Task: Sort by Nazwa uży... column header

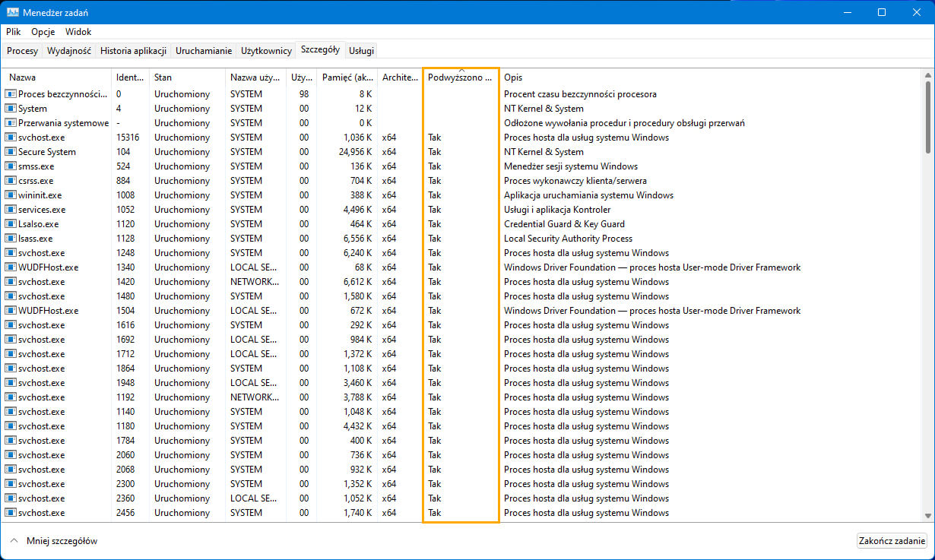Action: [x=255, y=78]
